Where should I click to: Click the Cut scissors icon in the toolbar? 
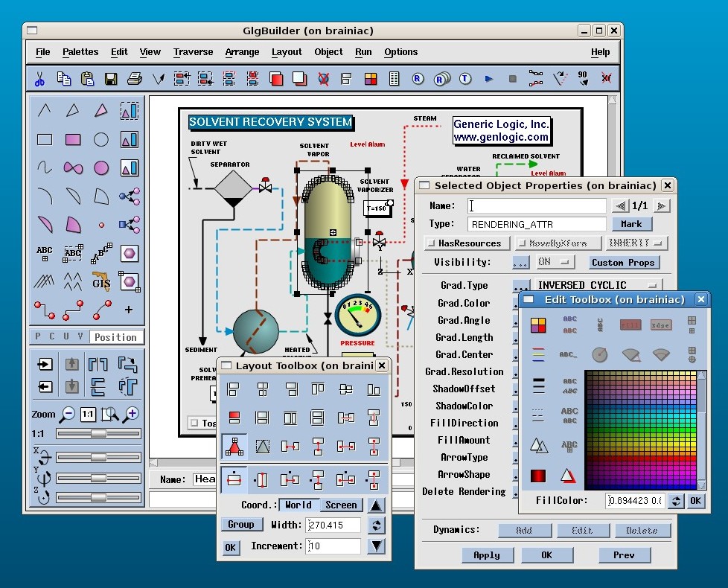[39, 78]
